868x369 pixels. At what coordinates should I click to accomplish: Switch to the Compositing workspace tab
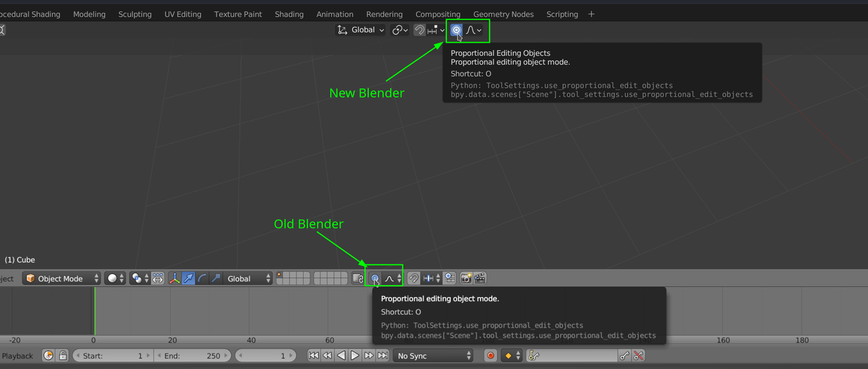point(438,14)
